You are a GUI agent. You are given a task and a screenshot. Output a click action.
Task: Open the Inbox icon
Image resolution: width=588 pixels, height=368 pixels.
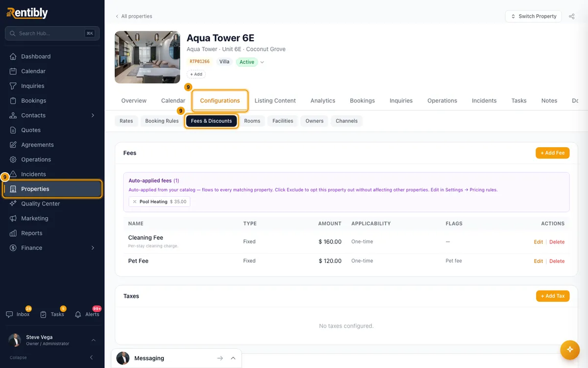click(9, 315)
